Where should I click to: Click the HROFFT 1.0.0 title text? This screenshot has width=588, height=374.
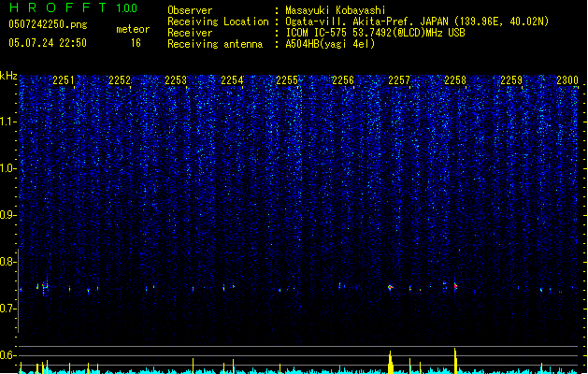point(73,7)
